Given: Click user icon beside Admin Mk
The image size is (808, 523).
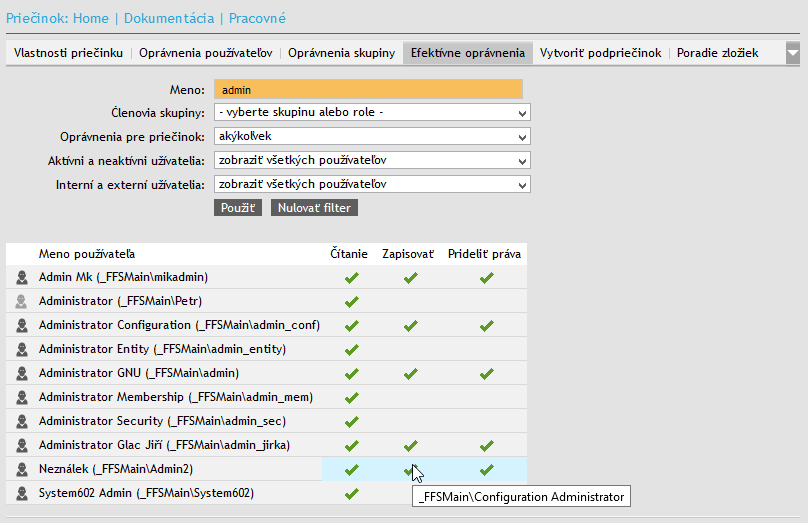Looking at the screenshot, I should pos(22,277).
